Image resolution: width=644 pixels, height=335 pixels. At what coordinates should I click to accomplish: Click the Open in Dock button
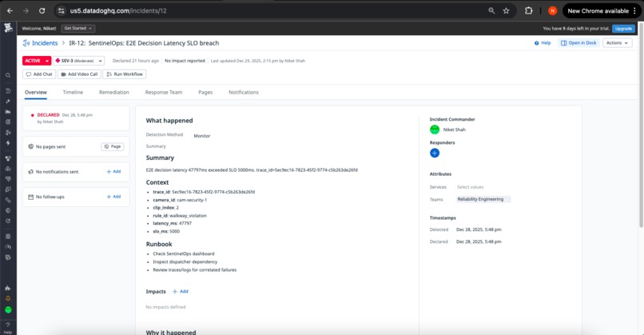578,42
